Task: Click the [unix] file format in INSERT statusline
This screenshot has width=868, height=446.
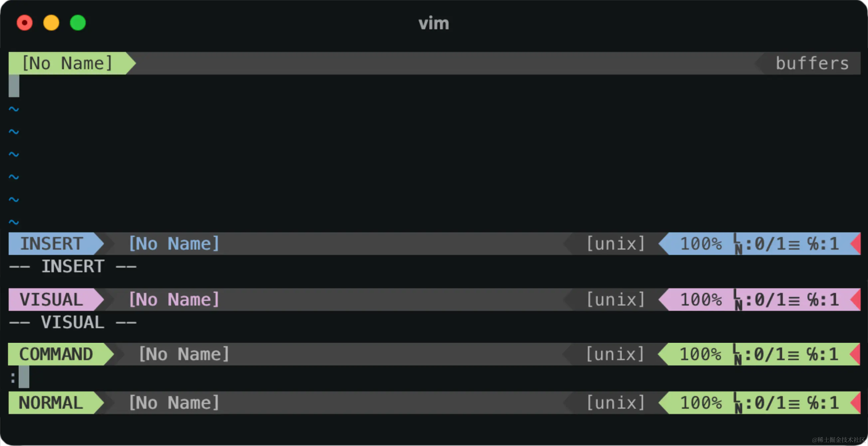Action: 616,244
